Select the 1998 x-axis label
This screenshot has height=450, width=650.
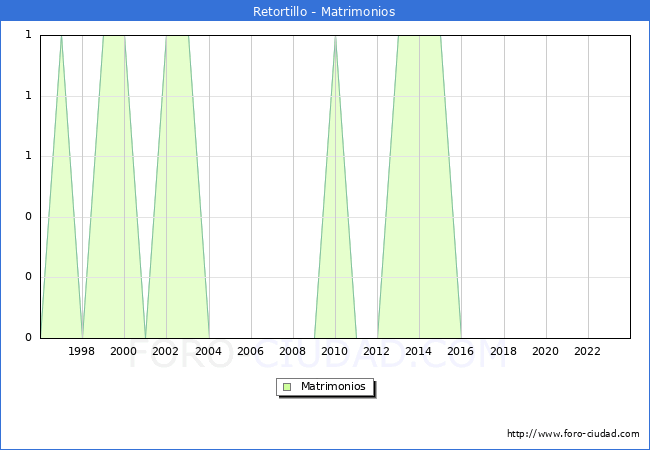click(81, 351)
